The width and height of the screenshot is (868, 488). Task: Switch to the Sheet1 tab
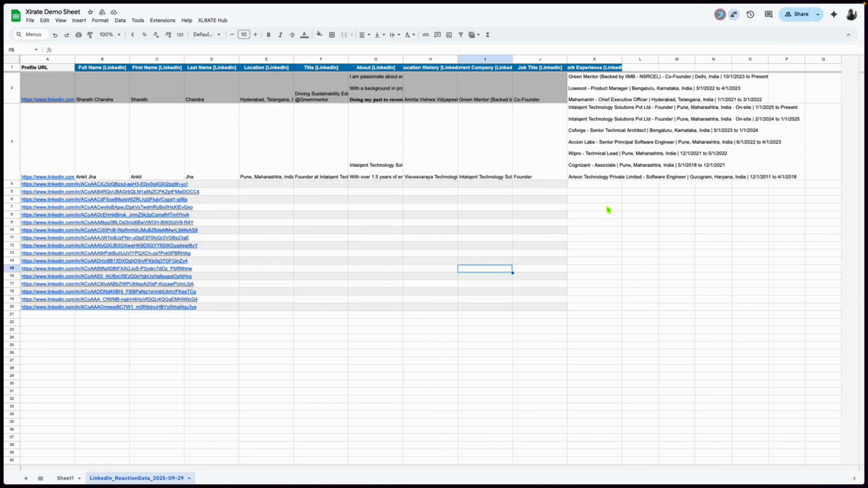[x=66, y=478]
